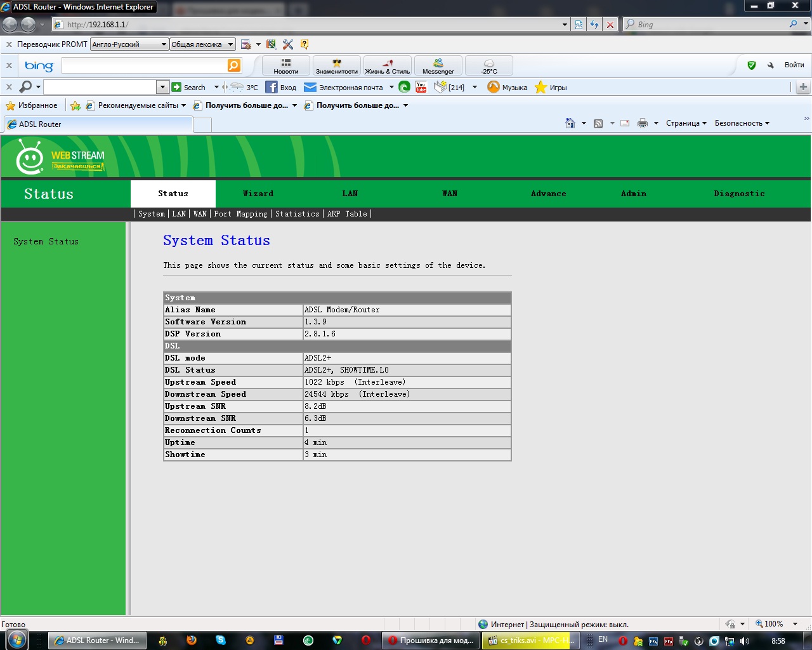The height and width of the screenshot is (650, 812).
Task: Switch to the Wizard tab
Action: tap(258, 194)
